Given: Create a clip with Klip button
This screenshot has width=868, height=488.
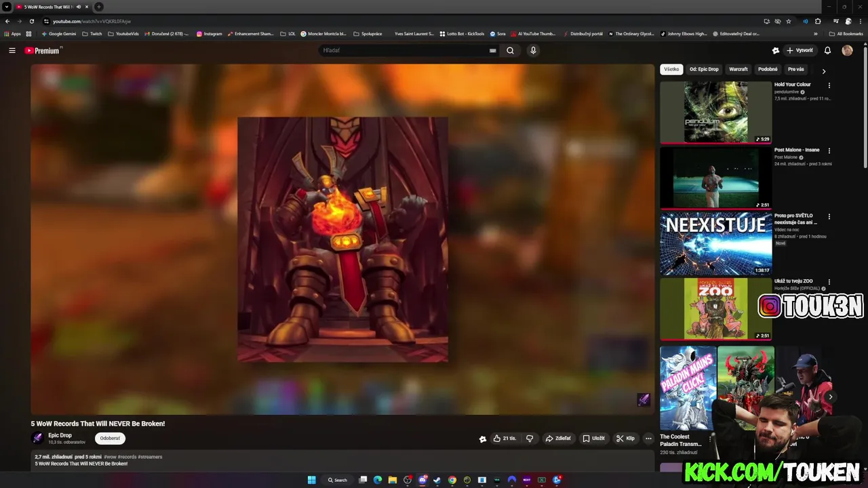Looking at the screenshot, I should [626, 439].
